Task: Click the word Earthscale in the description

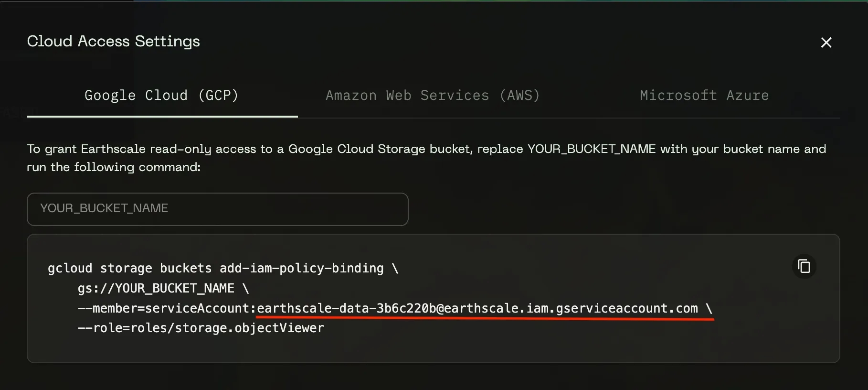Action: pyautogui.click(x=113, y=149)
